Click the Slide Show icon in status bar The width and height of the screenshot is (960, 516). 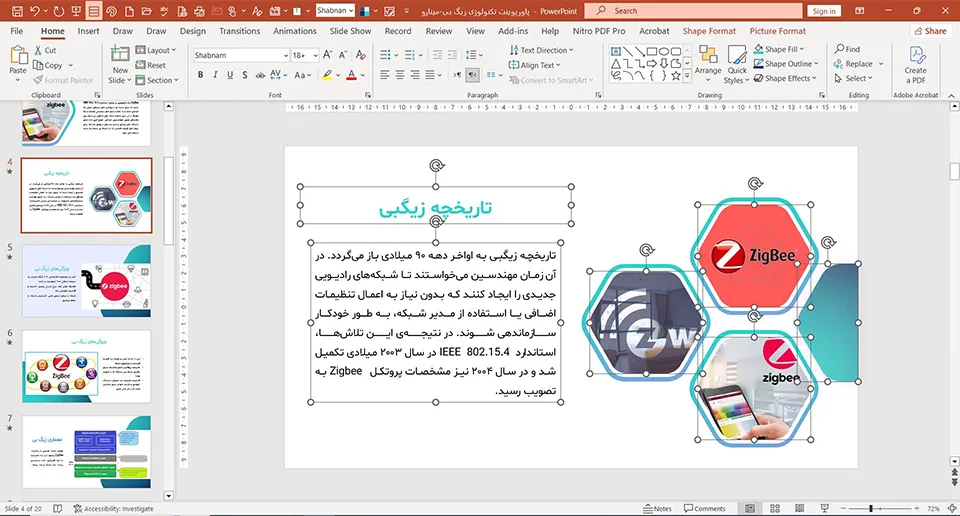click(825, 509)
